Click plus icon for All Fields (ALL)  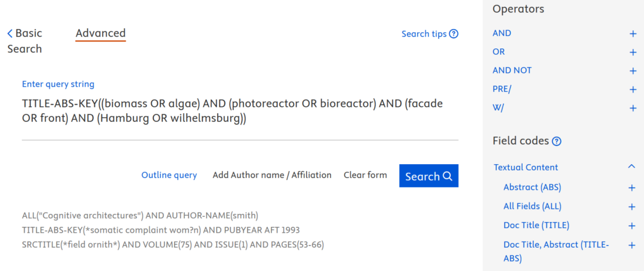click(x=632, y=206)
